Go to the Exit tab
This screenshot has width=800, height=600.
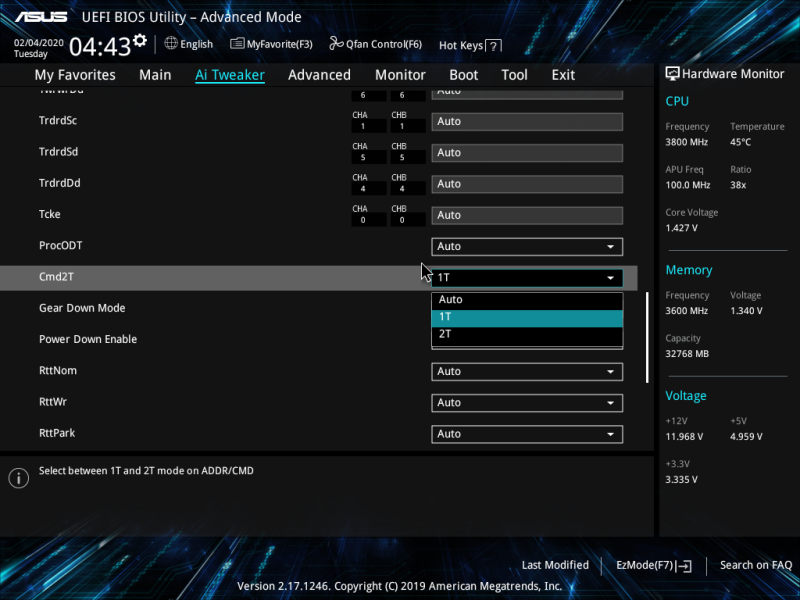tap(563, 75)
